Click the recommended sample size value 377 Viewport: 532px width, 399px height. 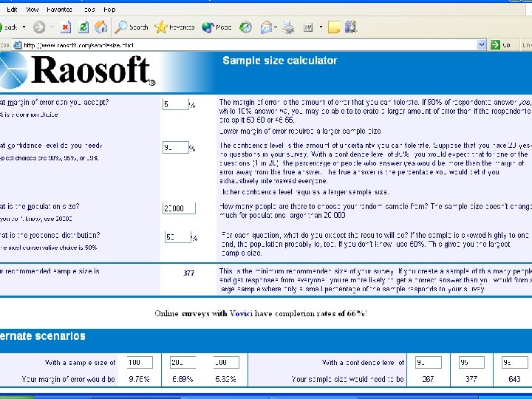pos(188,273)
